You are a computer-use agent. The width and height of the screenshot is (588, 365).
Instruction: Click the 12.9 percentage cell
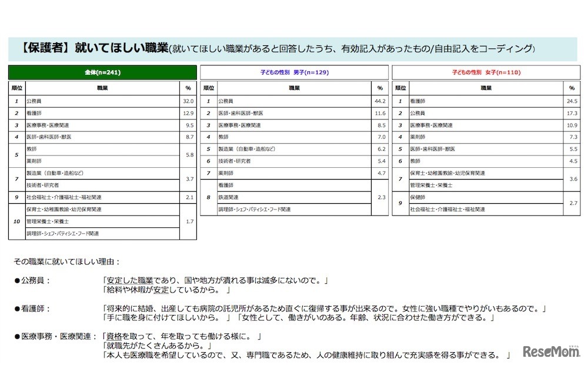[x=188, y=113]
